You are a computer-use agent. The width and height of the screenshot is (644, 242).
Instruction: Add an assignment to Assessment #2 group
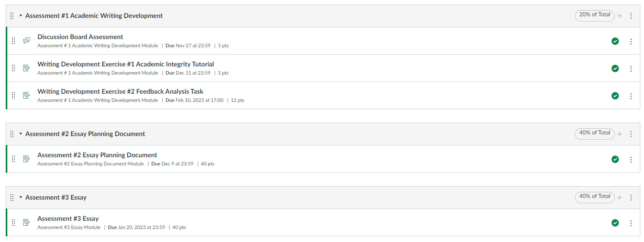(x=620, y=134)
